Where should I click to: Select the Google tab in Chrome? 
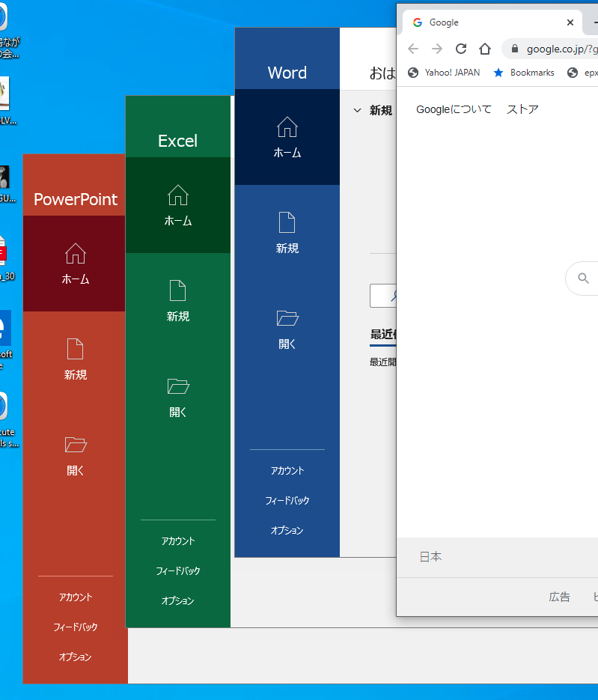click(492, 22)
